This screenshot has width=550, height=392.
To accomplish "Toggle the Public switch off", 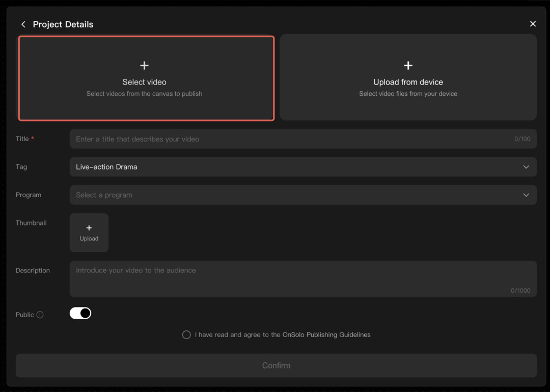I will pos(80,313).
